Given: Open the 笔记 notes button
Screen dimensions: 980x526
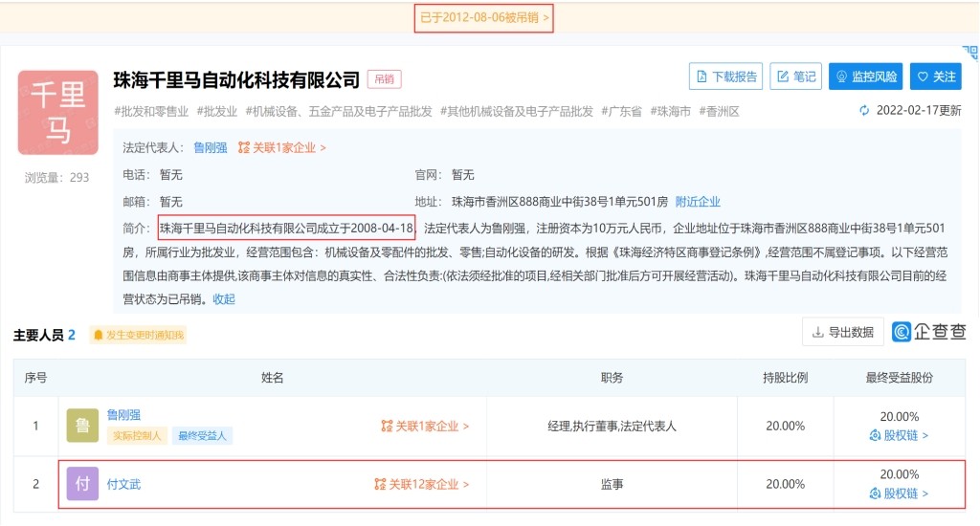Looking at the screenshot, I should click(795, 77).
